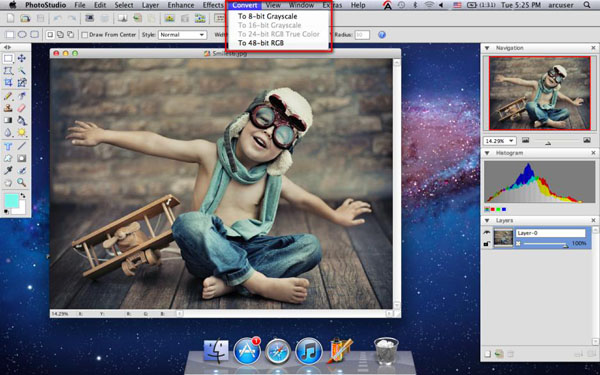
Task: Choose the elliptical selection shape
Action: (x=22, y=35)
